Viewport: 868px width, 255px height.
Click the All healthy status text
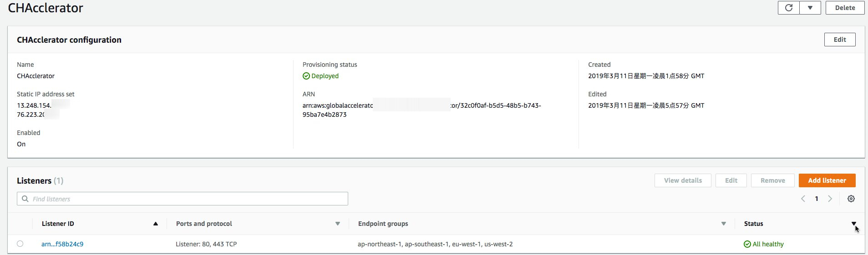coord(768,244)
